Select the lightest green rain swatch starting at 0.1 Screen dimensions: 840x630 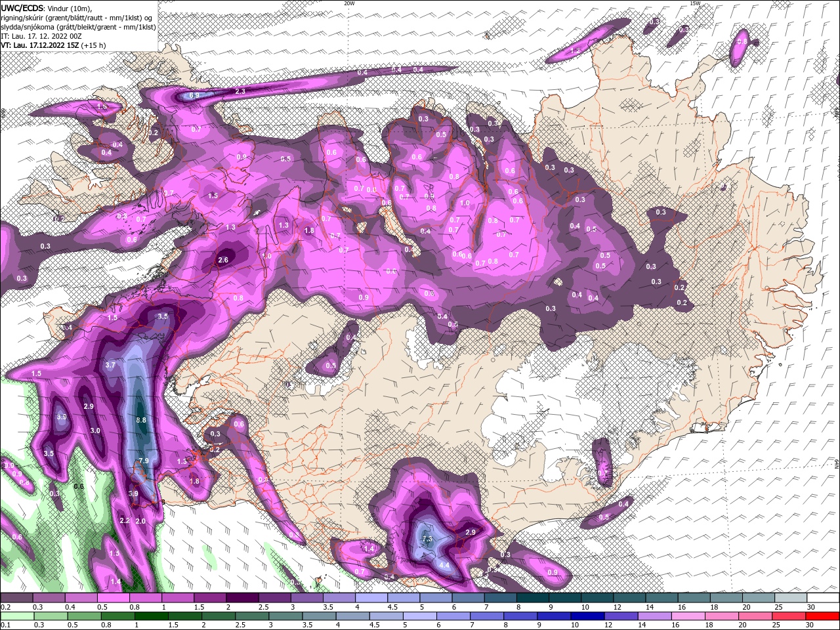[x=18, y=616]
